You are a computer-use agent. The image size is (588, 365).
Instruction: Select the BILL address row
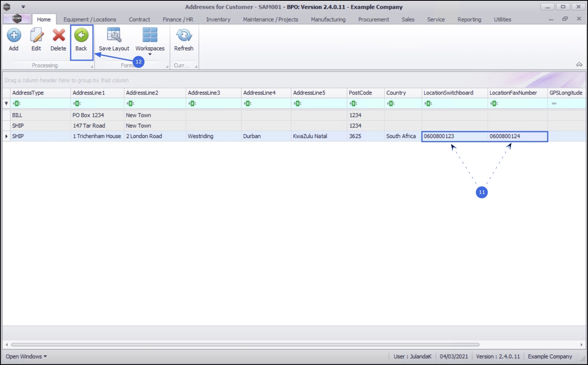pos(294,115)
